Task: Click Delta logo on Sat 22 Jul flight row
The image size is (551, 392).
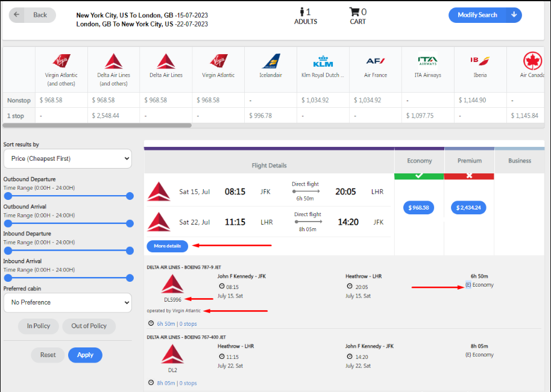Action: [x=159, y=222]
